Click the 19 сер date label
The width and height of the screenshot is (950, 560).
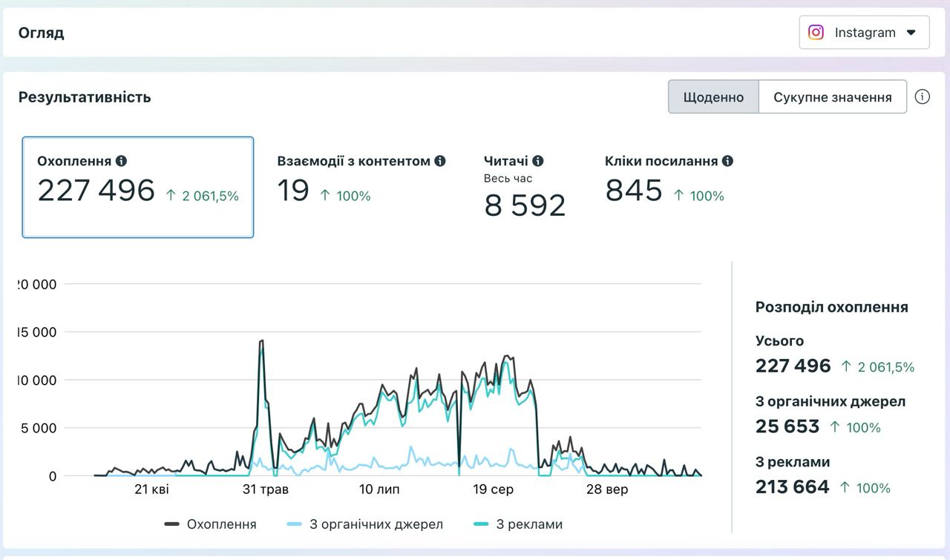point(494,490)
